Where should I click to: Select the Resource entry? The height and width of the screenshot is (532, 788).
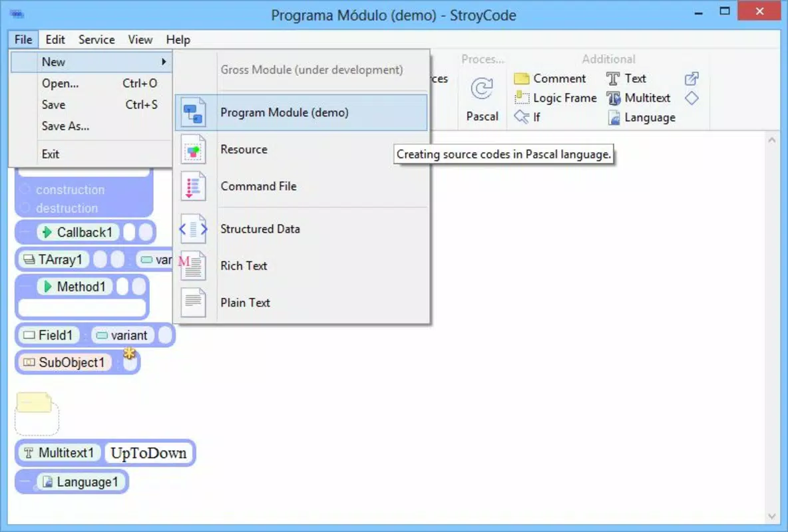coord(301,149)
